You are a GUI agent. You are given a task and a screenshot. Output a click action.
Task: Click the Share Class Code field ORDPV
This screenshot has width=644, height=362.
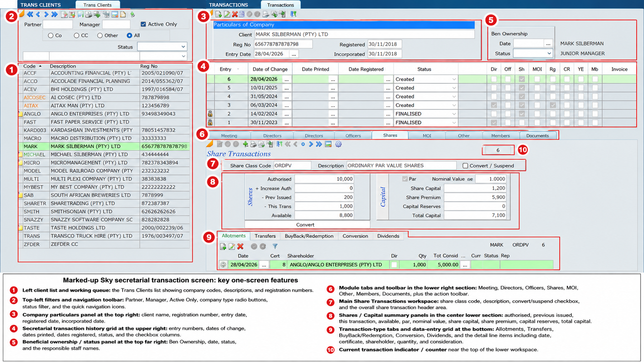[x=292, y=166]
